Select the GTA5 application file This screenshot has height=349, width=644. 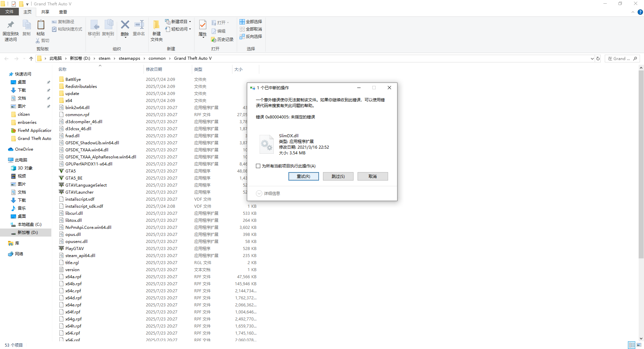(x=70, y=171)
